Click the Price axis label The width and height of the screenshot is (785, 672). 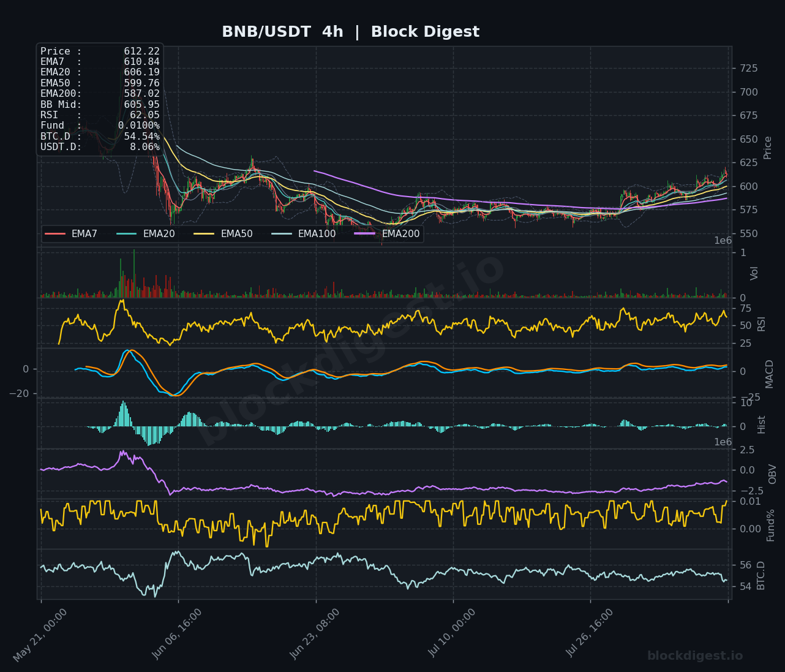click(x=768, y=147)
